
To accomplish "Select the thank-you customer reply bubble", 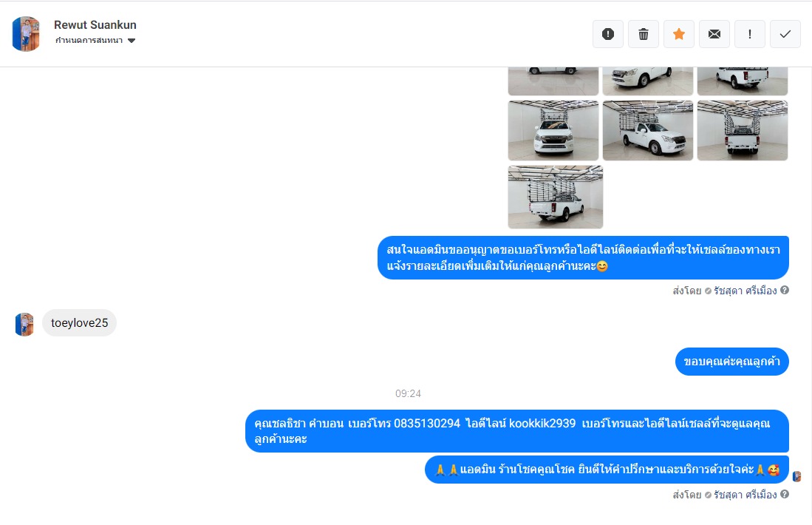I will (x=731, y=362).
